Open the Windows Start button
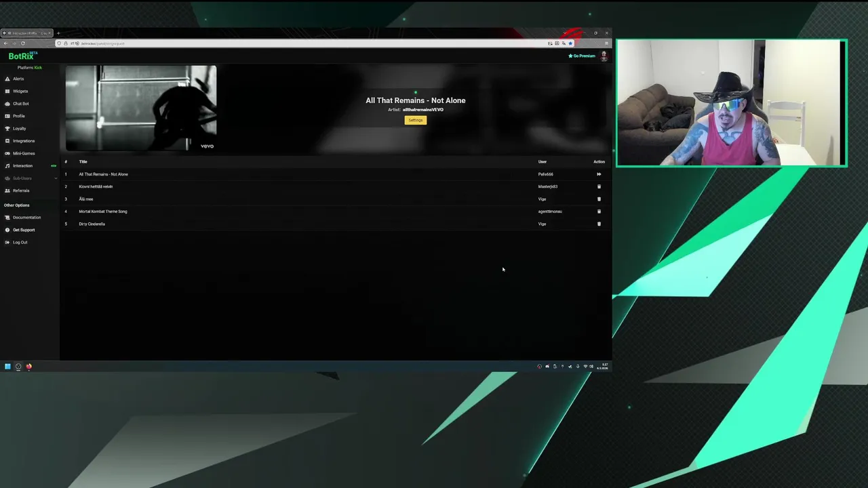This screenshot has width=868, height=488. pos(7,367)
